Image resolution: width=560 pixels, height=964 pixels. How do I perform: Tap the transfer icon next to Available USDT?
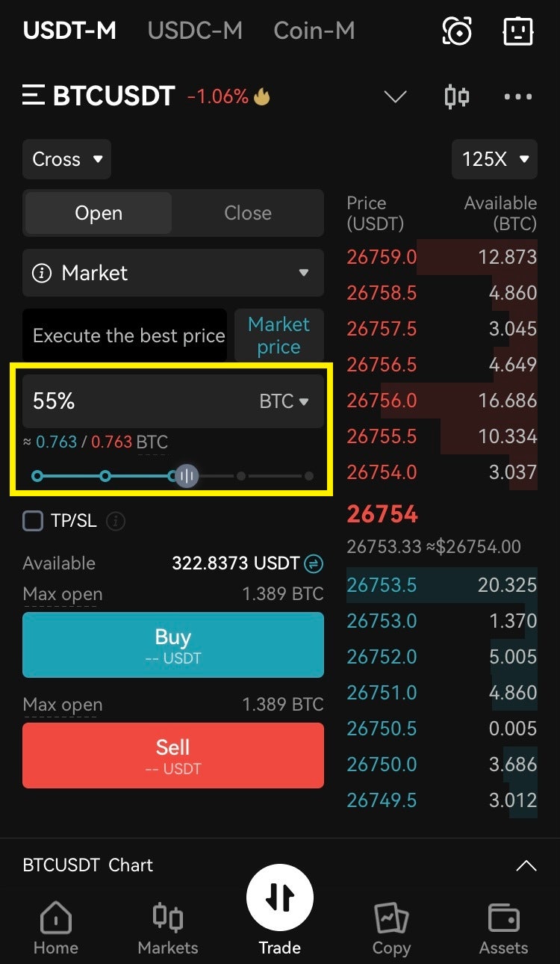(314, 563)
